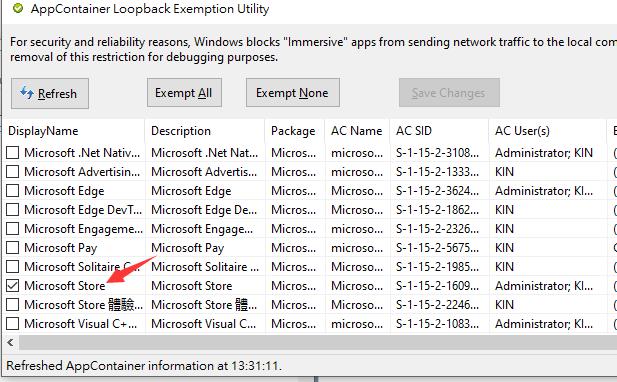Click the horizontal scrollbar track
The image size is (617, 382).
click(318, 342)
